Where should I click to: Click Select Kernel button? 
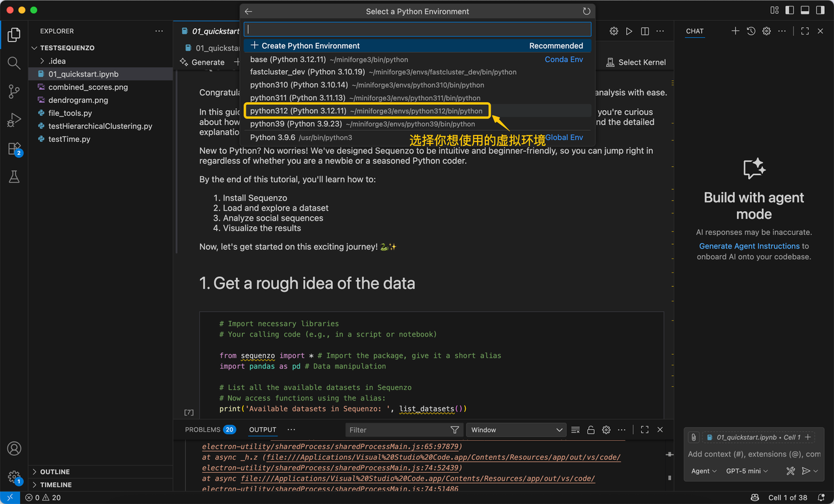636,63
